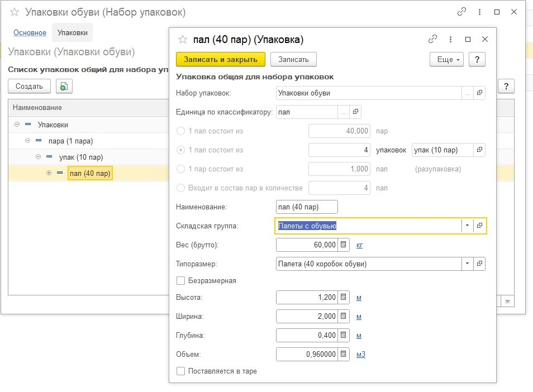Image resolution: width=533 pixels, height=392 pixels.
Task: Select the '1 пал состоит из' упаковок radio
Action: click(180, 150)
